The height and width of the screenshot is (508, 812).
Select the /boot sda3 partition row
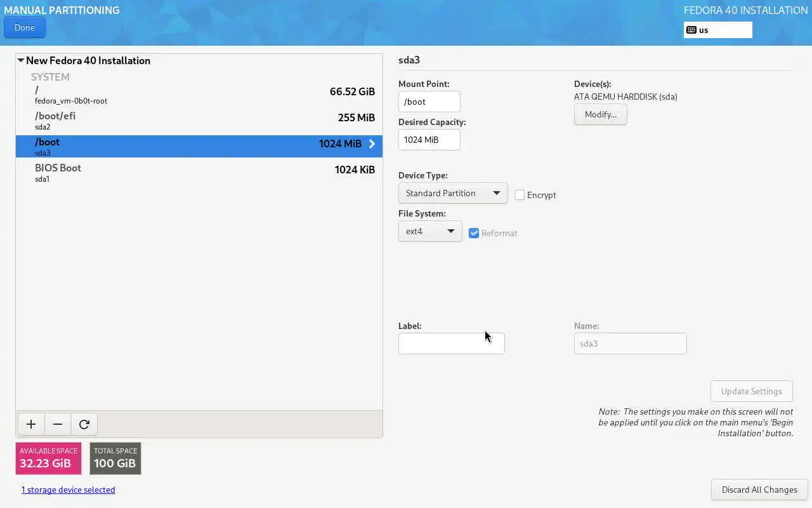(x=199, y=146)
